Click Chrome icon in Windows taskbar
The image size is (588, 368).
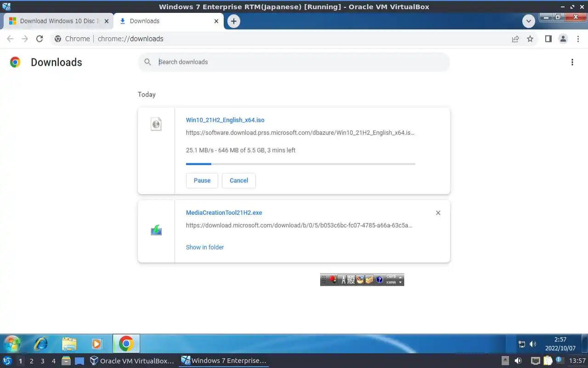126,344
